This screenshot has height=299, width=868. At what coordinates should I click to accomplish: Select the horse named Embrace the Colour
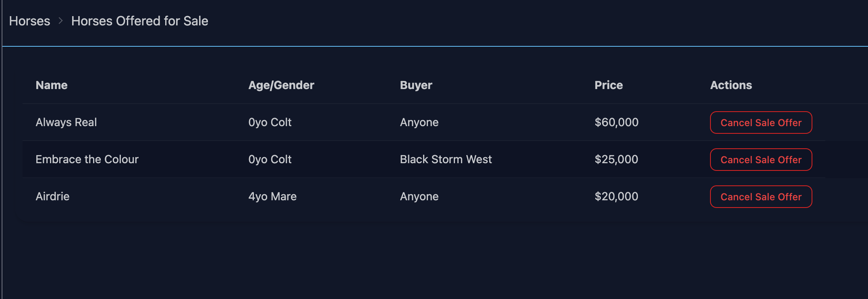tap(87, 159)
